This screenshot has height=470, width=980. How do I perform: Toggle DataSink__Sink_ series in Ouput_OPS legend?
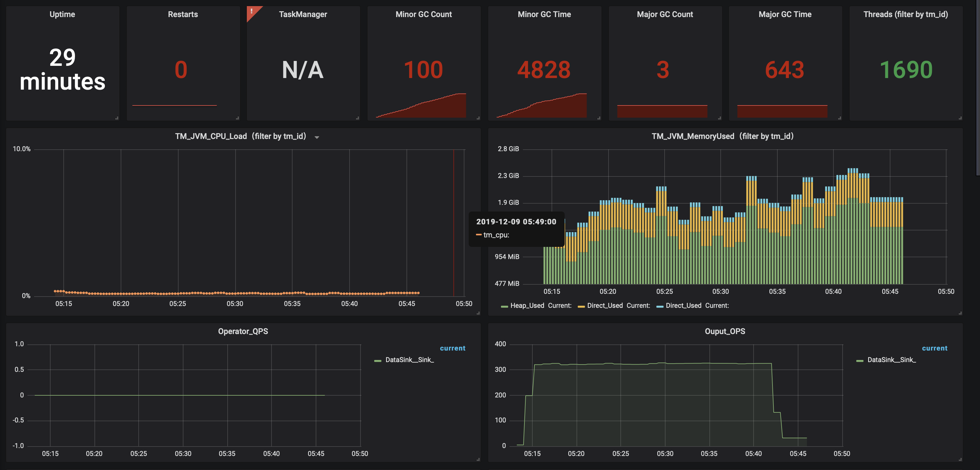pyautogui.click(x=891, y=360)
